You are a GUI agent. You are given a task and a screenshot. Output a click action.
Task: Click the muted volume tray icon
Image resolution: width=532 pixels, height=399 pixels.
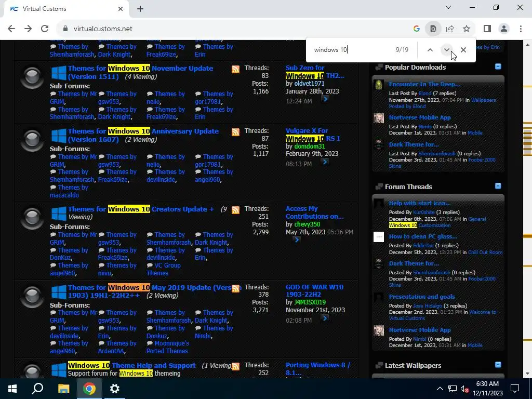pos(465,389)
